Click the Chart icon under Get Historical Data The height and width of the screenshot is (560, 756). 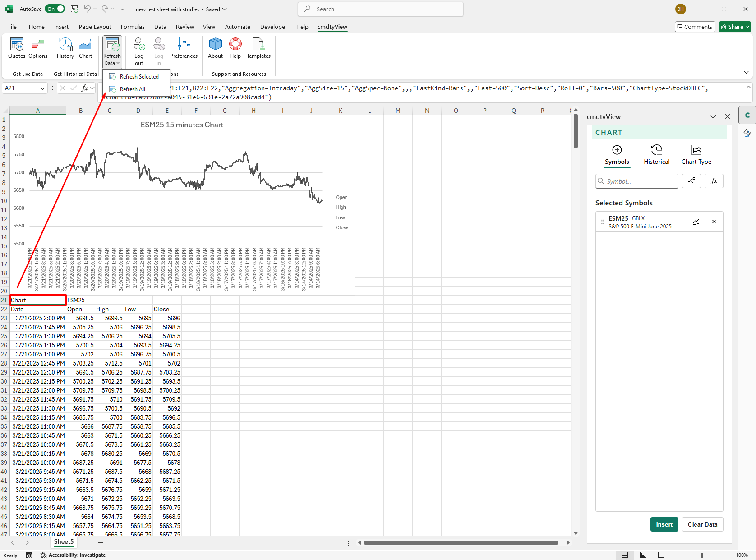(86, 50)
